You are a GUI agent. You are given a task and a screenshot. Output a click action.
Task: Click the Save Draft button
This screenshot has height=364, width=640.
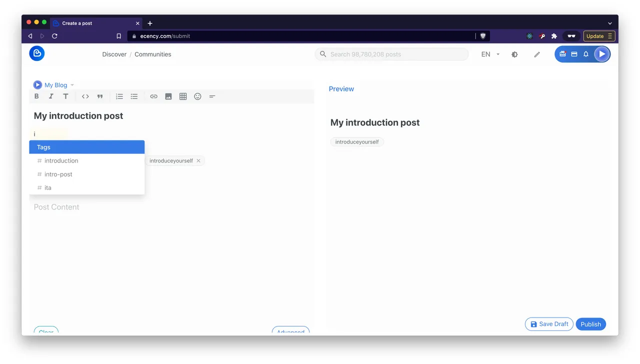pos(549,324)
